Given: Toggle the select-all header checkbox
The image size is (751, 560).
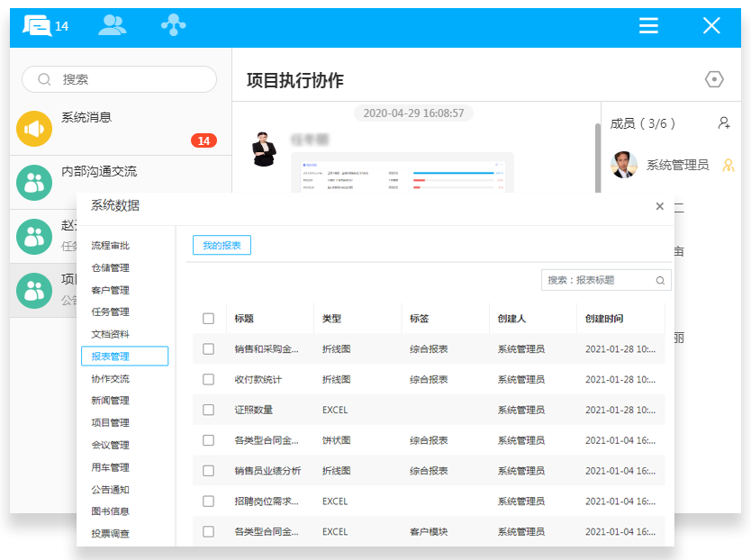Looking at the screenshot, I should [x=208, y=319].
